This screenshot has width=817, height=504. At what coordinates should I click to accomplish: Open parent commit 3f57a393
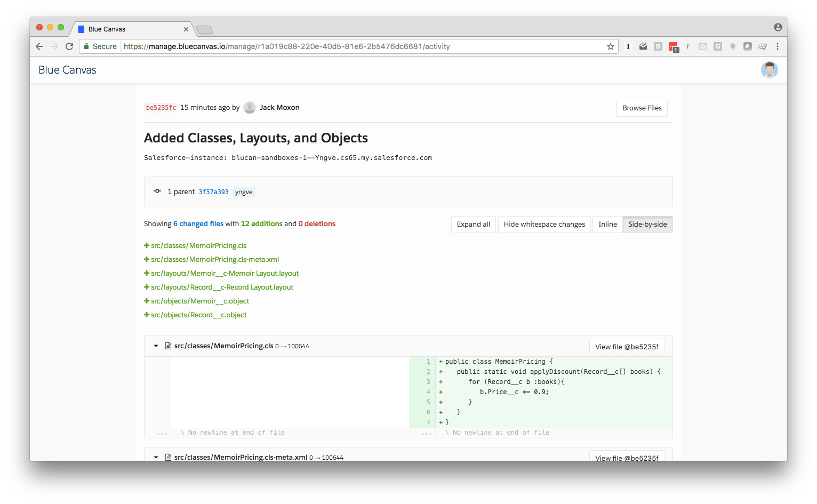pos(213,192)
